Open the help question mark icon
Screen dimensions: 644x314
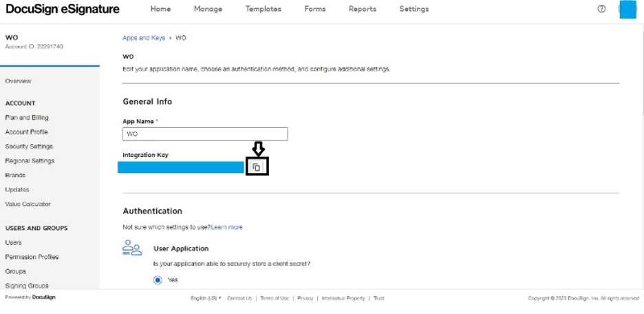click(x=601, y=9)
